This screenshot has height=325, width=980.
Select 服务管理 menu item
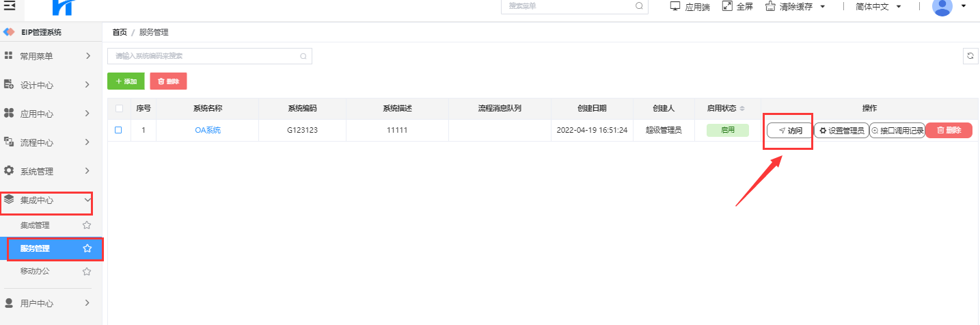pos(51,248)
